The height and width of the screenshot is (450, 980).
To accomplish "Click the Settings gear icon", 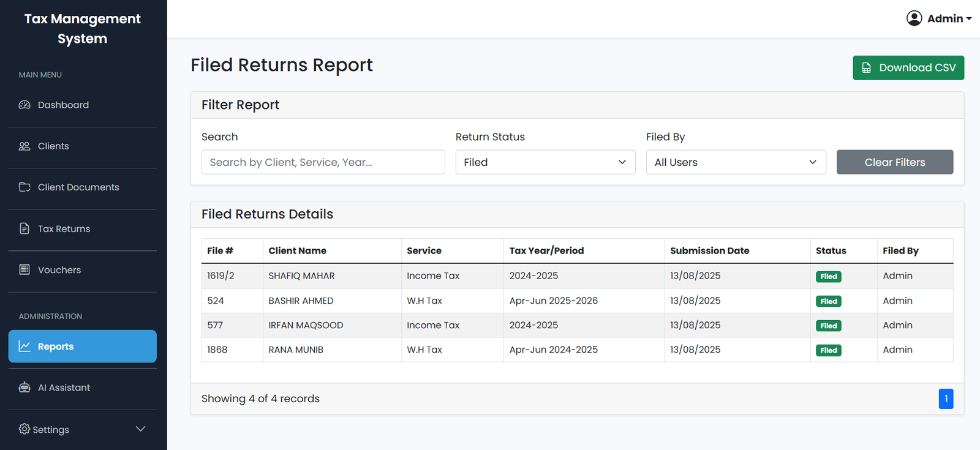I will [x=24, y=429].
